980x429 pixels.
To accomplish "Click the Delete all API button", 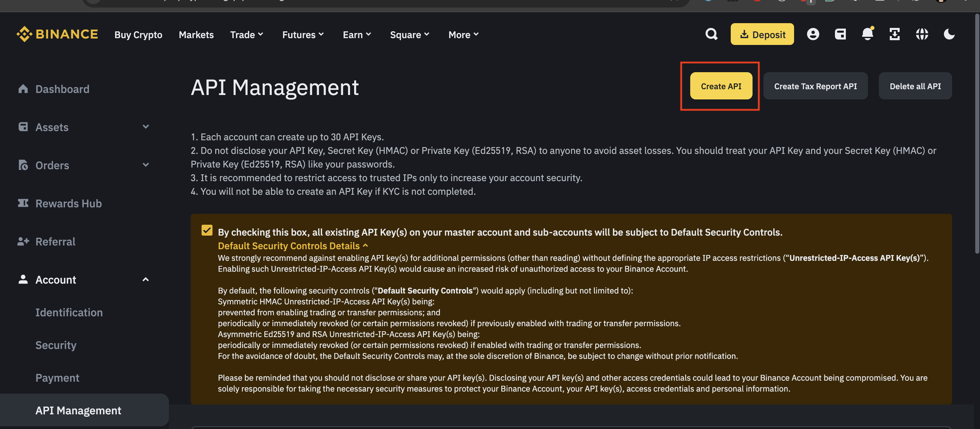I will (915, 86).
